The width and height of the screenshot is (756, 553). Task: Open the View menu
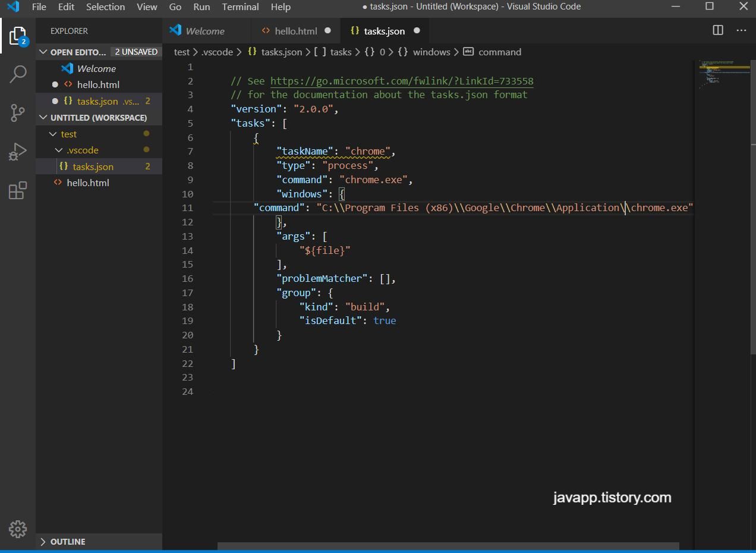click(147, 7)
